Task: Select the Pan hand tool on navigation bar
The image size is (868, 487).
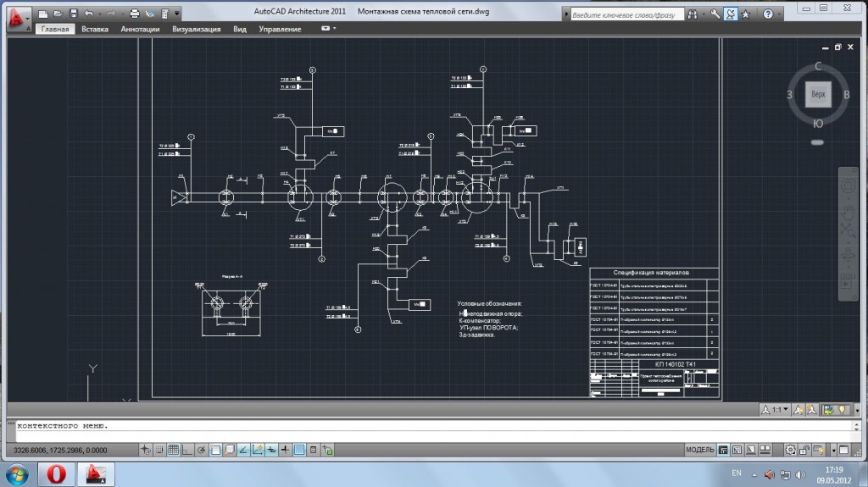Action: pyautogui.click(x=848, y=211)
